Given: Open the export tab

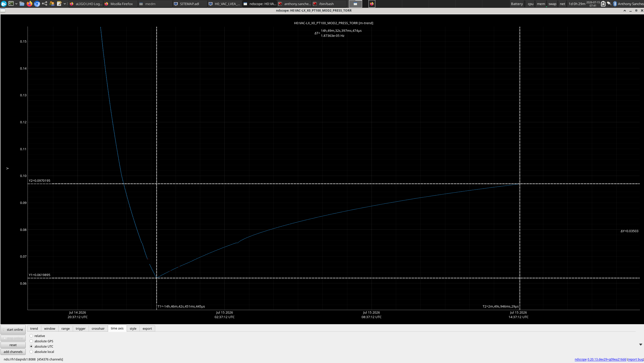Looking at the screenshot, I should [147, 328].
